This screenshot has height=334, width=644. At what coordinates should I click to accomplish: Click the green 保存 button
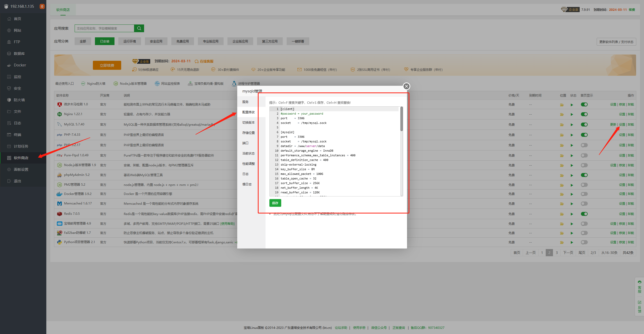(x=275, y=203)
